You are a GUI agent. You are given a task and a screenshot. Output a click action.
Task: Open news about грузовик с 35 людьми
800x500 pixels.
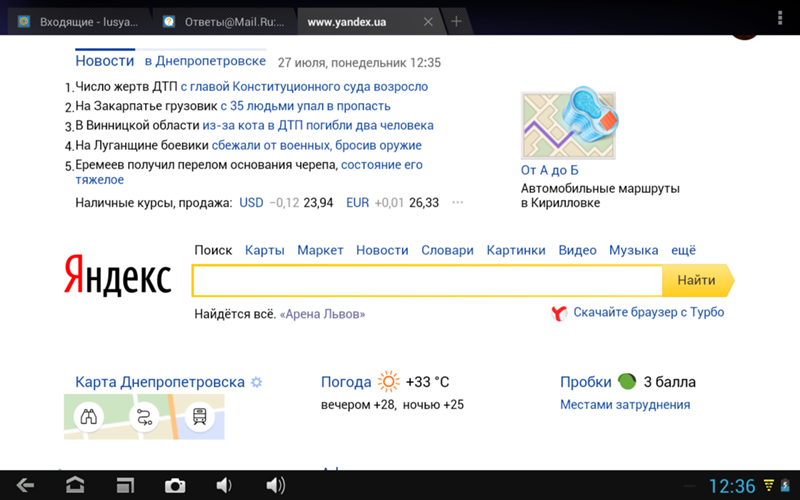[305, 106]
